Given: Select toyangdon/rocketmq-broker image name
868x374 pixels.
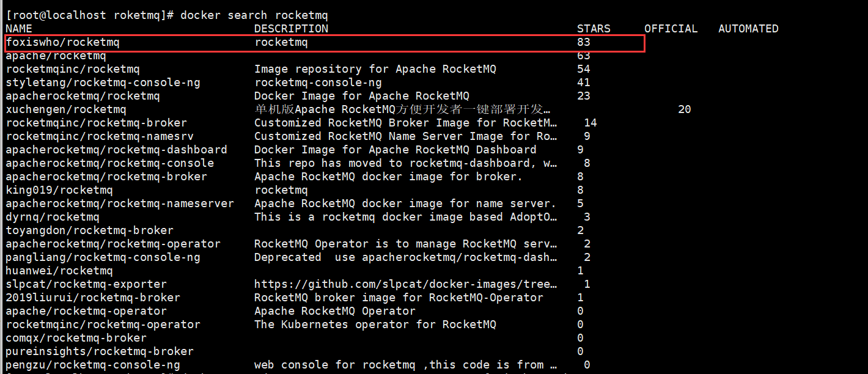Looking at the screenshot, I should click(89, 230).
